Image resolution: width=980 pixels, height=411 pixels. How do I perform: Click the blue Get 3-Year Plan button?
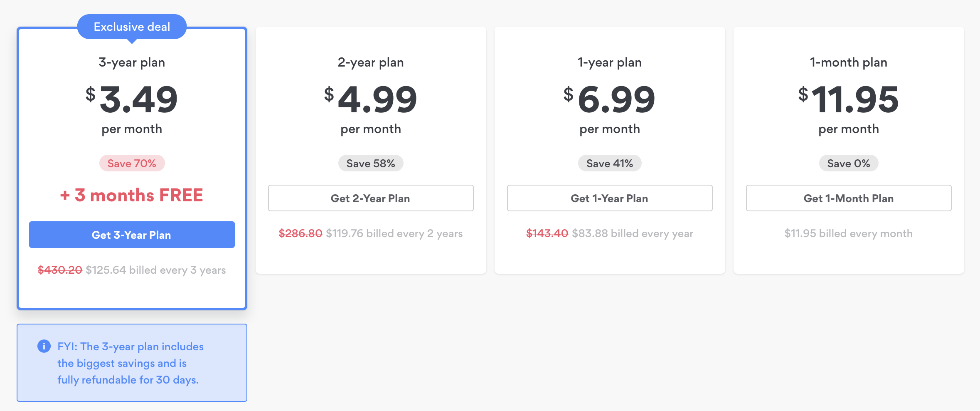132,235
